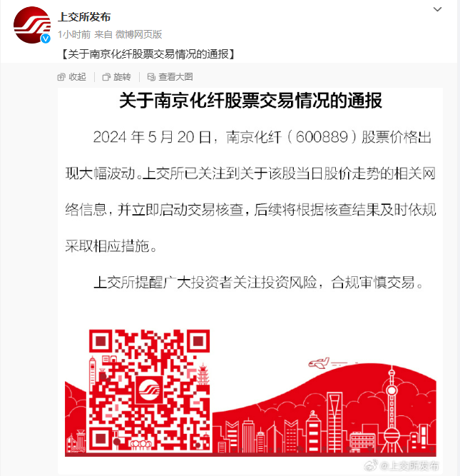Image resolution: width=460 pixels, height=476 pixels.
Task: Click the blue verified badge on the avatar
Action: coord(46,39)
